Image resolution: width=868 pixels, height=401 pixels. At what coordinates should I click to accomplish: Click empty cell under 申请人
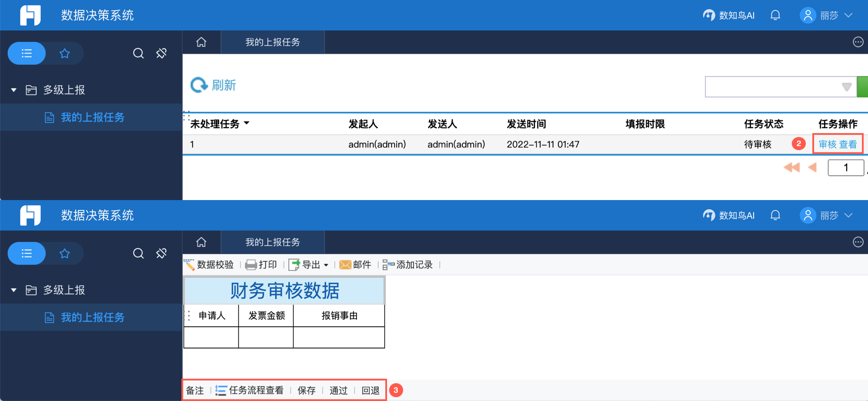point(211,338)
